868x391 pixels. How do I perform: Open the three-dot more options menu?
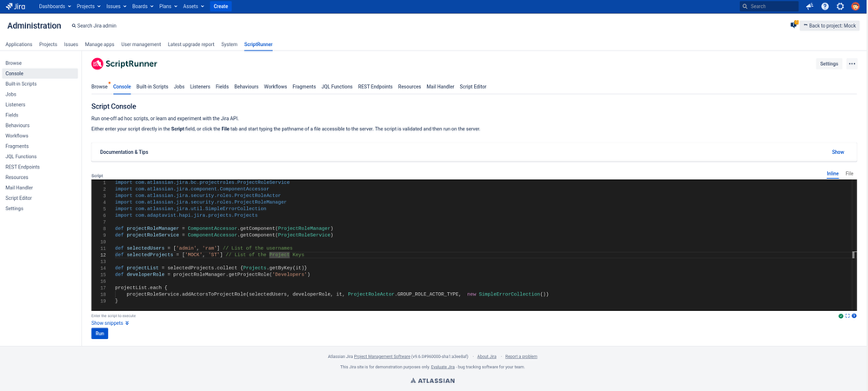[x=852, y=63]
